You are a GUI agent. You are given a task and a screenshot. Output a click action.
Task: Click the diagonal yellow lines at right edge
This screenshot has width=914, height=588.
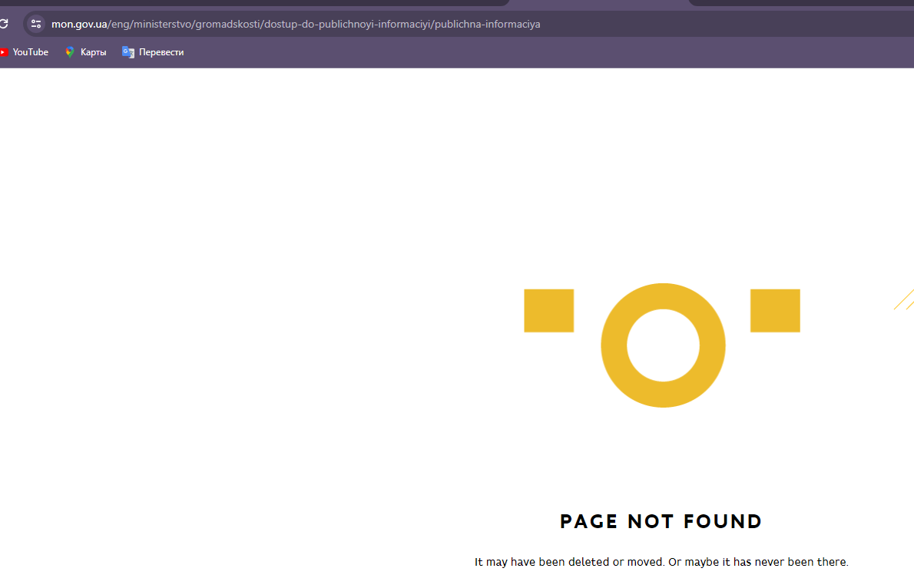pyautogui.click(x=904, y=299)
